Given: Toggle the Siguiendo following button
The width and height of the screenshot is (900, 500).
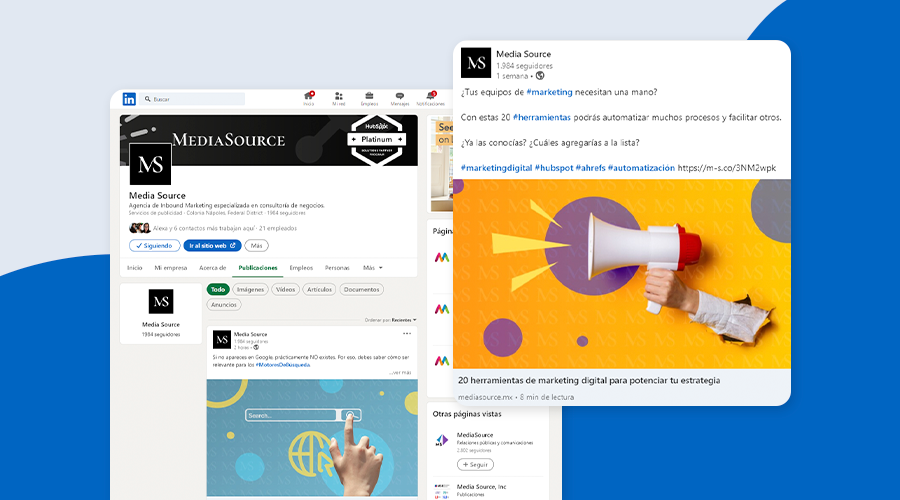Looking at the screenshot, I should coord(154,246).
